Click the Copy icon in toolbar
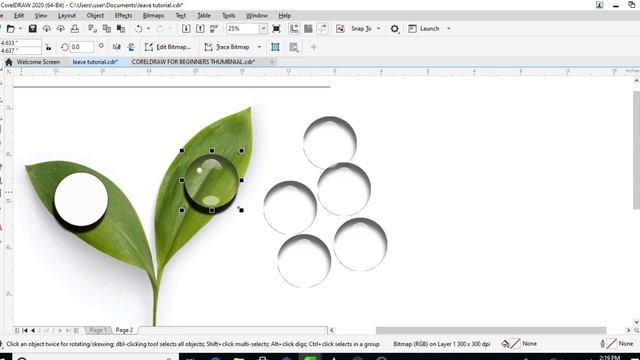640x360 pixels. [107, 29]
